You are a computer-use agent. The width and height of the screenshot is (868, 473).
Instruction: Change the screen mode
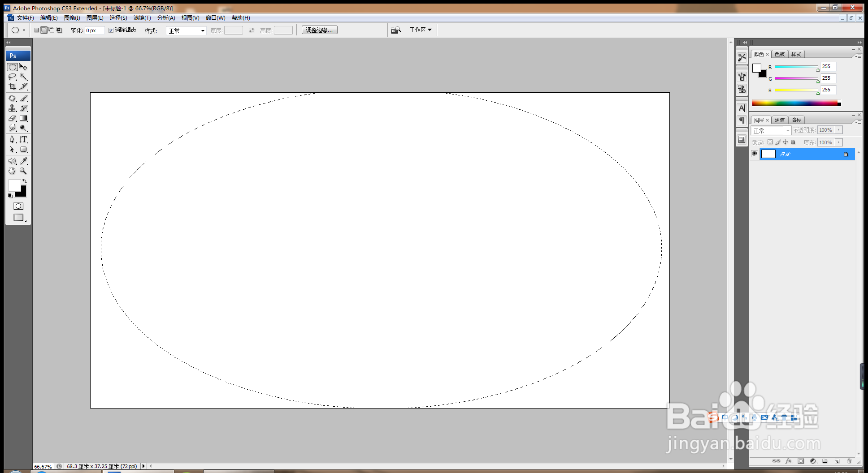(x=18, y=217)
